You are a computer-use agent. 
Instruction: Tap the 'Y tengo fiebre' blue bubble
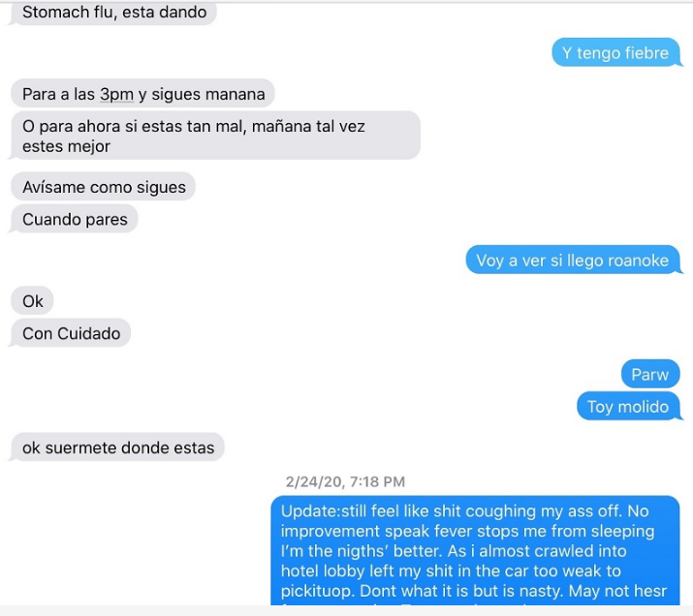tap(615, 52)
